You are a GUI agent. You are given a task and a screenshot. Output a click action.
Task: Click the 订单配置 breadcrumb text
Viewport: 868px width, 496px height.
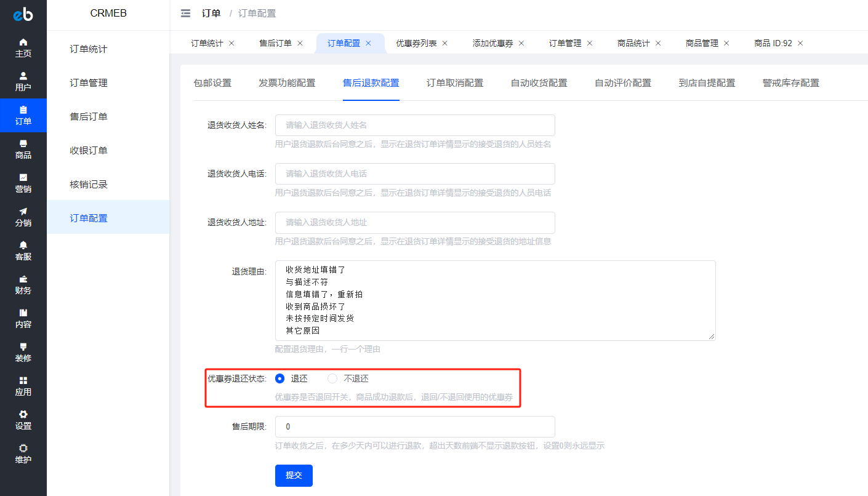257,14
